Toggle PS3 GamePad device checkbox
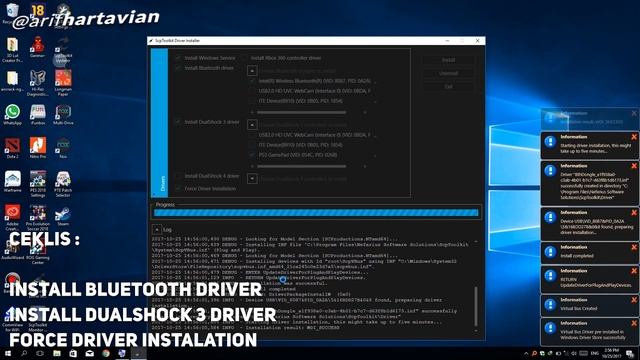This screenshot has height=360, width=640. [x=252, y=155]
